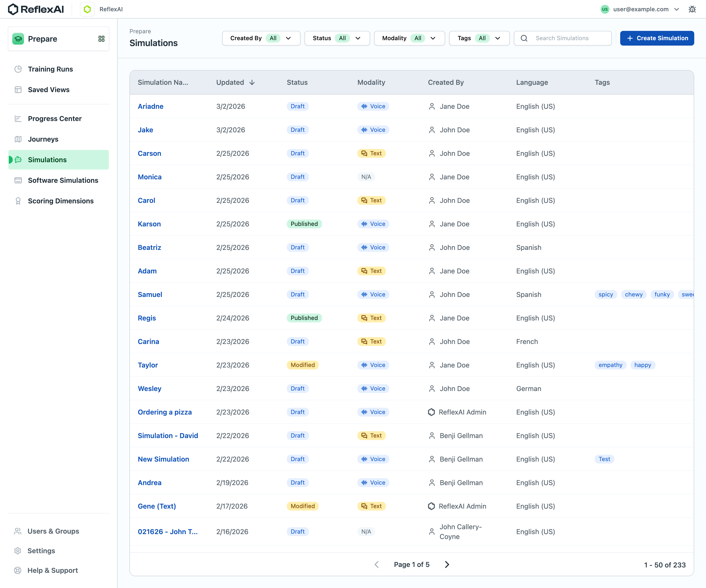Screen dimensions: 706x588
Task: Click the green hexagon organization icon
Action: [x=87, y=9]
